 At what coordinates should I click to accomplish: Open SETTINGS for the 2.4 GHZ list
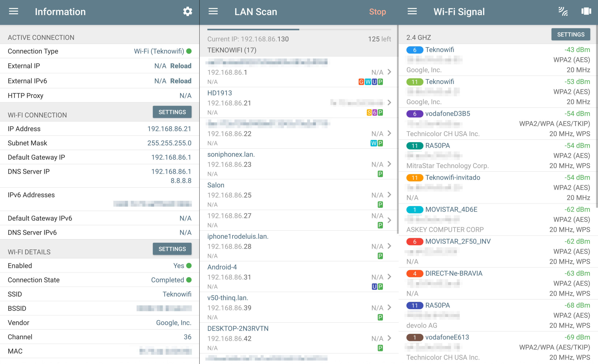[571, 34]
